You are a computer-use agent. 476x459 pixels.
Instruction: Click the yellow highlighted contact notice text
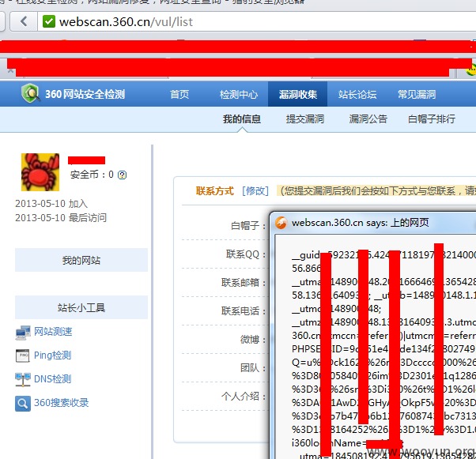(x=376, y=191)
